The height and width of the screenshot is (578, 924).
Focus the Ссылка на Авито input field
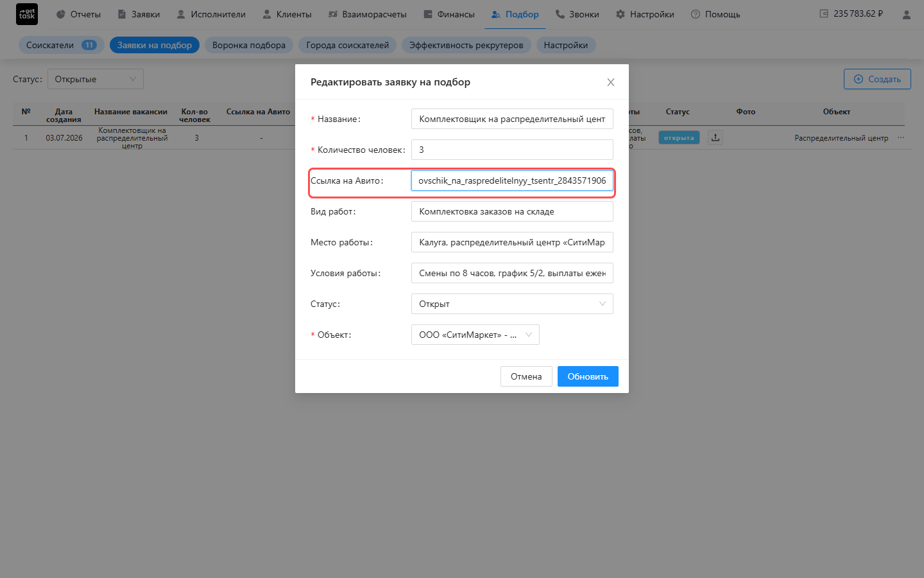pyautogui.click(x=512, y=180)
